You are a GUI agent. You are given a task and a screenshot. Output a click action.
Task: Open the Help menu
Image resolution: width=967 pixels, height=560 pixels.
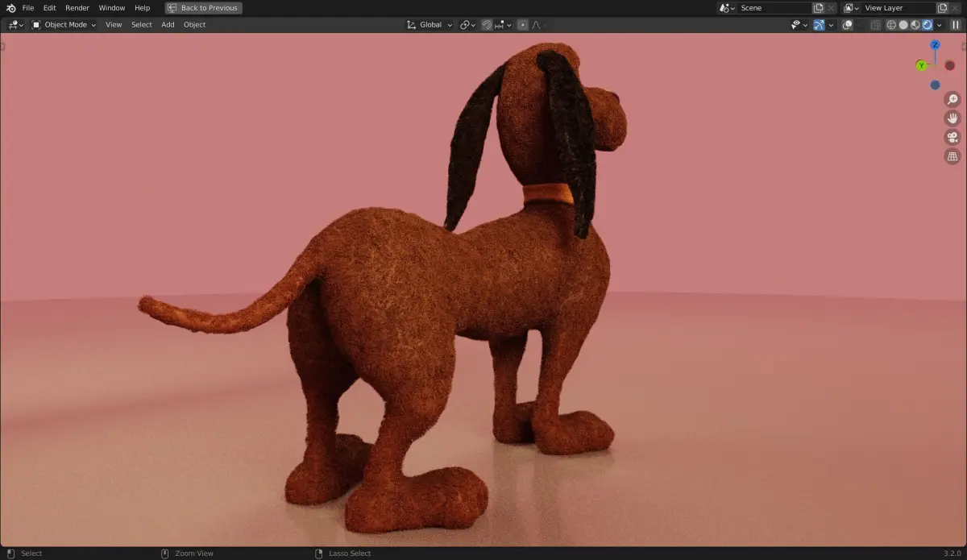click(142, 8)
